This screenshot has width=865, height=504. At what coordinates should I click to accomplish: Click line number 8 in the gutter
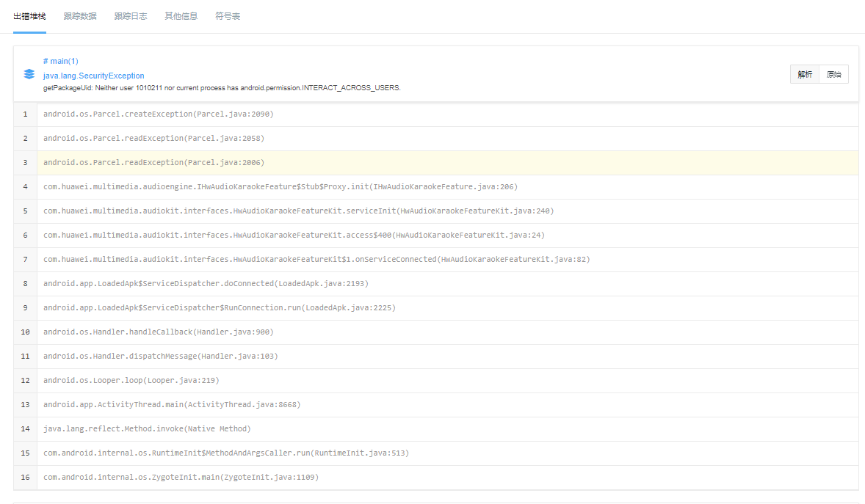click(26, 284)
